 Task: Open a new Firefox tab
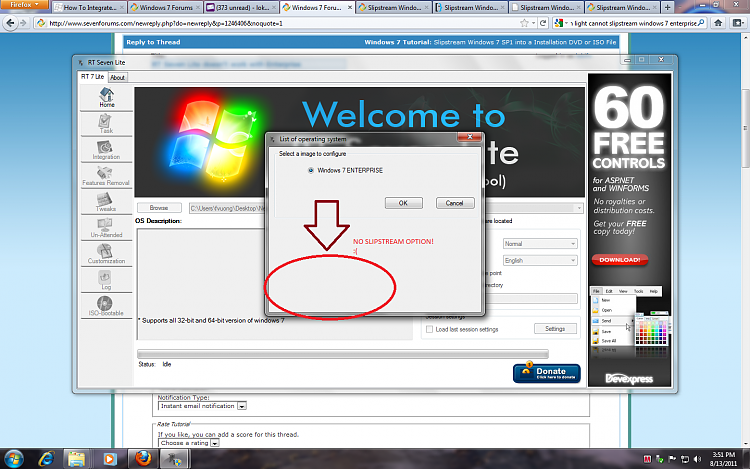click(x=667, y=7)
